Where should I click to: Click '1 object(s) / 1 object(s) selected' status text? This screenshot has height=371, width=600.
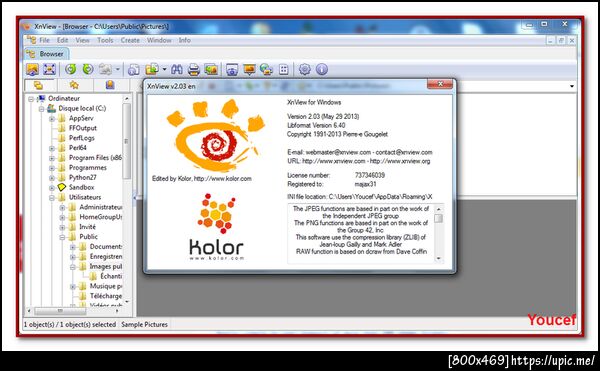70,325
